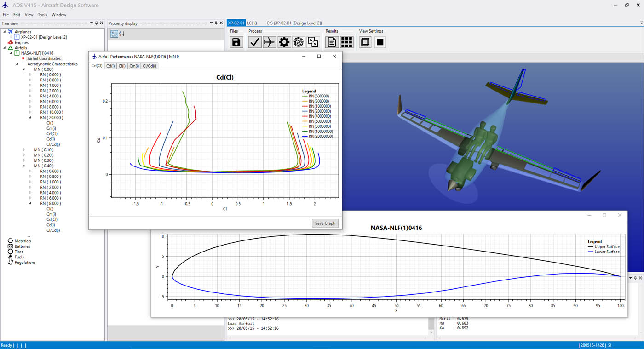The height and width of the screenshot is (349, 644).
Task: Click the SI units indicator in the status bar
Action: pos(609,345)
